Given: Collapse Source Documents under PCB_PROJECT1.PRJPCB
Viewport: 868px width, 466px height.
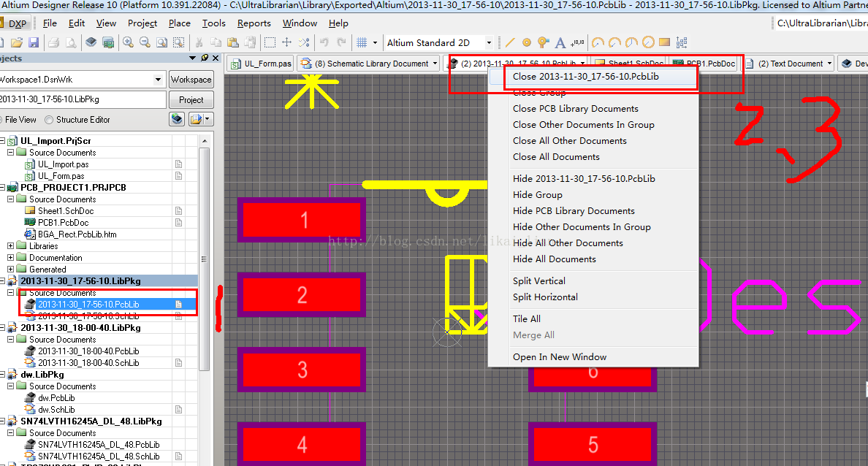Looking at the screenshot, I should pos(10,199).
